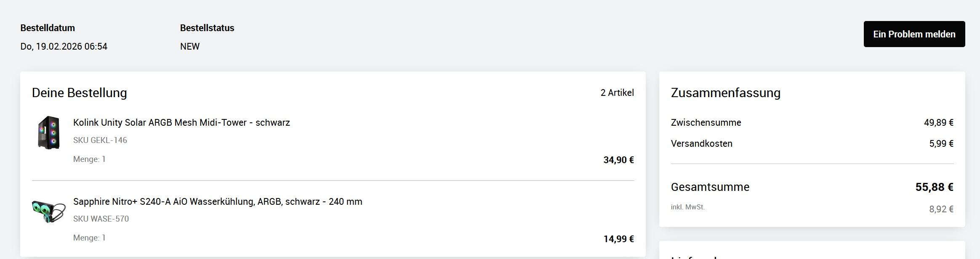
Task: Click the Gesamtsumme amount 55,88 €
Action: (x=934, y=187)
